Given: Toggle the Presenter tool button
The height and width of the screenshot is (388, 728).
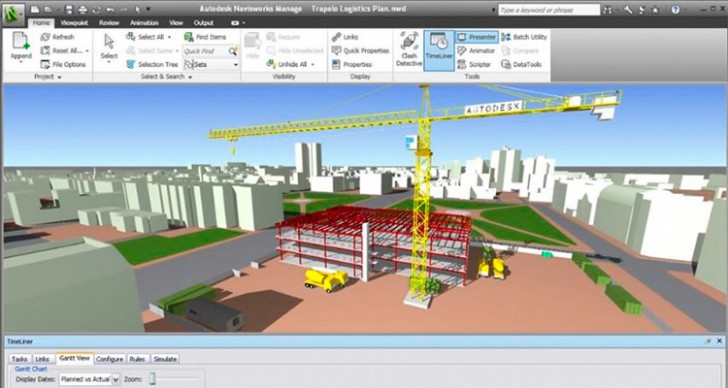Looking at the screenshot, I should 477,37.
